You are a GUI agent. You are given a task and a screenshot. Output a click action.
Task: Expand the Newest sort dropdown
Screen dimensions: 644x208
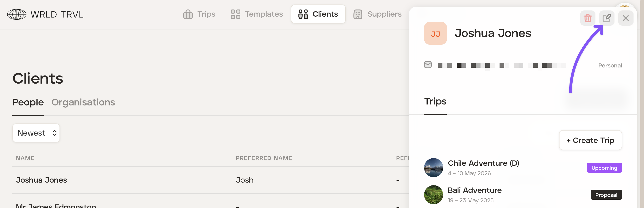[36, 133]
